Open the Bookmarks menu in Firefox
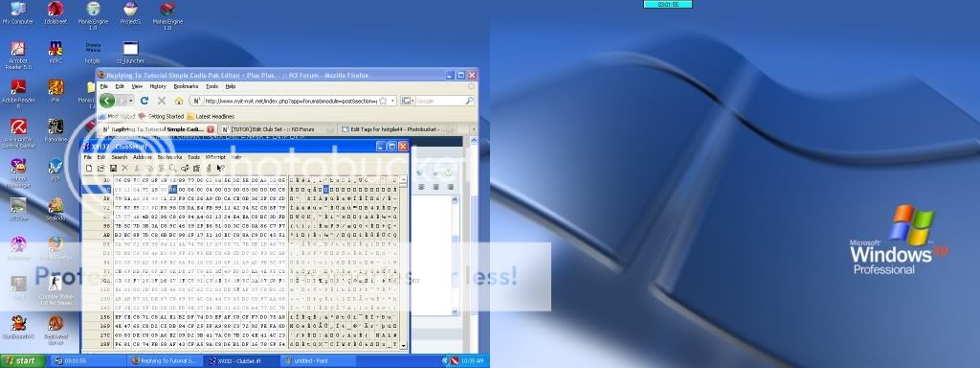 186,86
